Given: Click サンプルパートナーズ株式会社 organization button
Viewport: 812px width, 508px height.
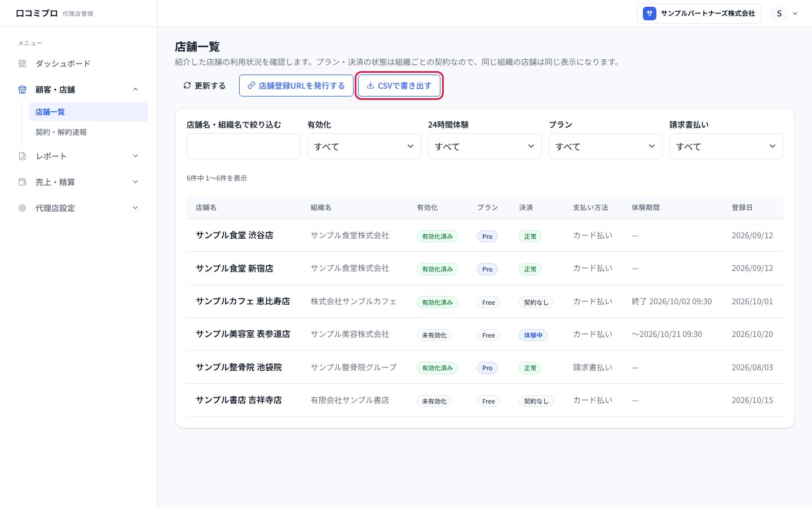Looking at the screenshot, I should point(699,14).
